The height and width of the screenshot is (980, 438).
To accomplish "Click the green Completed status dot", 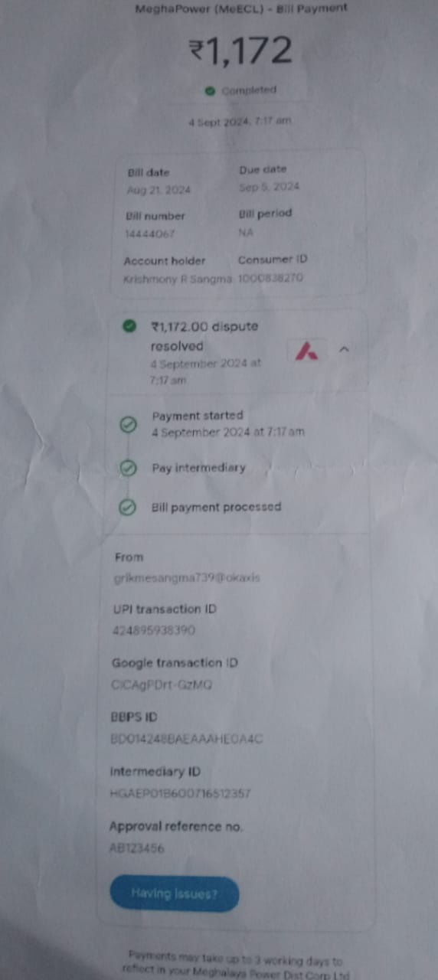I will coord(210,90).
